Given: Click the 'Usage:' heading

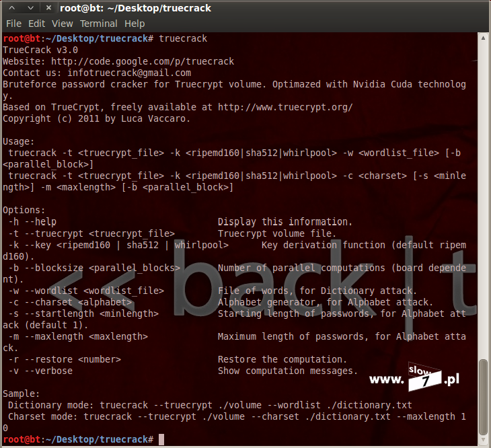Looking at the screenshot, I should click(x=18, y=141).
